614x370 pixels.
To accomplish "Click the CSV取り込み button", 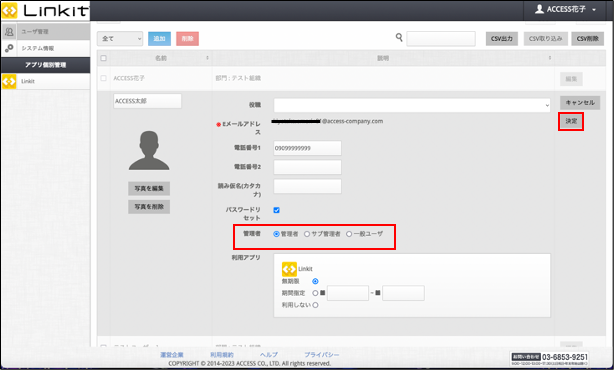I will 545,38.
